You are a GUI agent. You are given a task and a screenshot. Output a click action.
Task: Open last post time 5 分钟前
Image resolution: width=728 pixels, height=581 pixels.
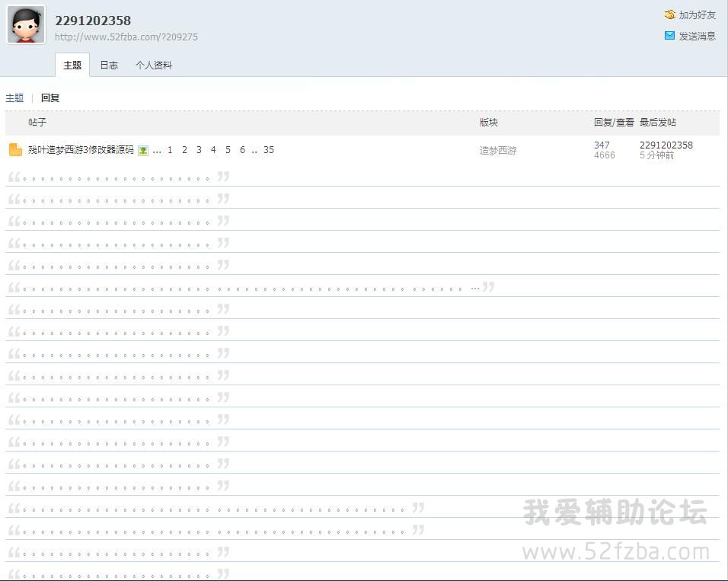tap(656, 155)
